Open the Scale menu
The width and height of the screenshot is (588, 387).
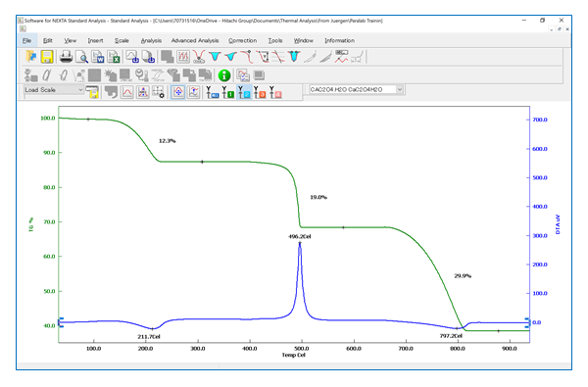122,40
